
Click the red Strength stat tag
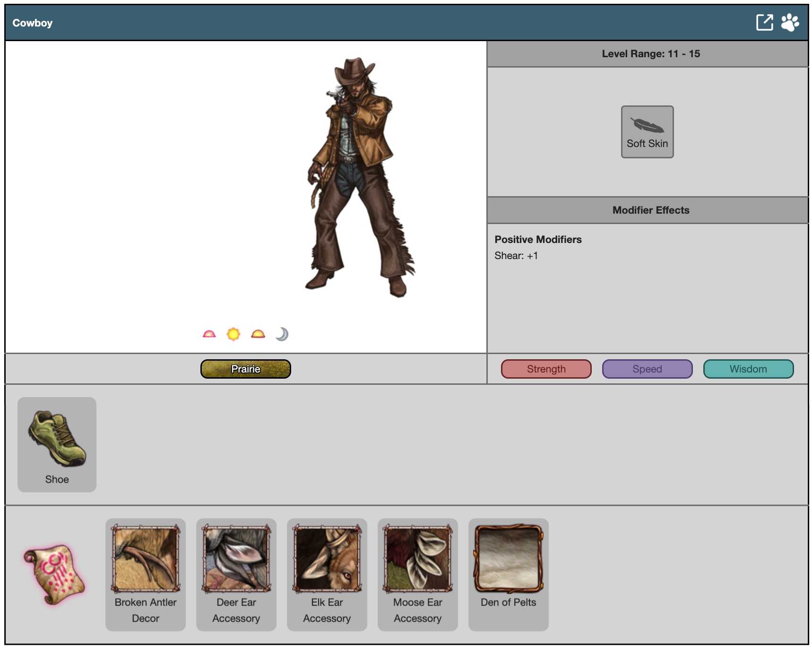[546, 369]
